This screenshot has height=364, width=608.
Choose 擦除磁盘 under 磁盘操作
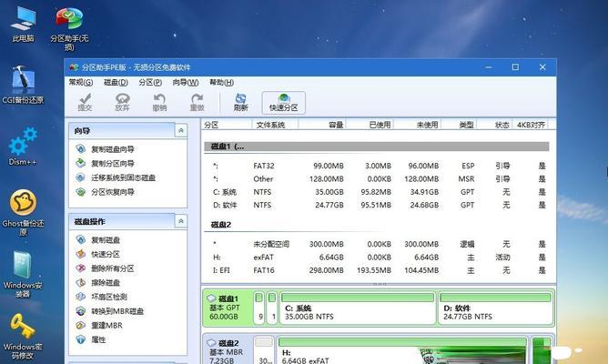tap(106, 283)
